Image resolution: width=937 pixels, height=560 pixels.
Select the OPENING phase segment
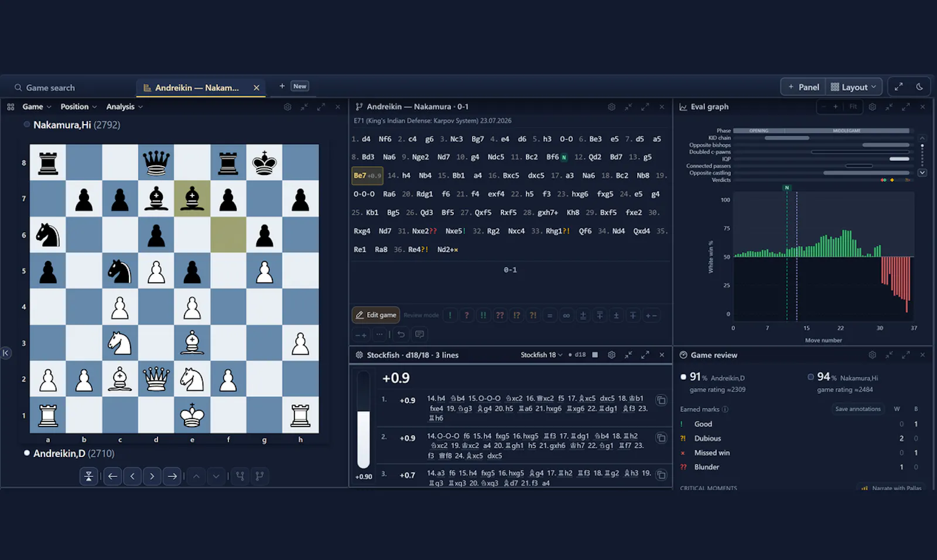click(758, 130)
